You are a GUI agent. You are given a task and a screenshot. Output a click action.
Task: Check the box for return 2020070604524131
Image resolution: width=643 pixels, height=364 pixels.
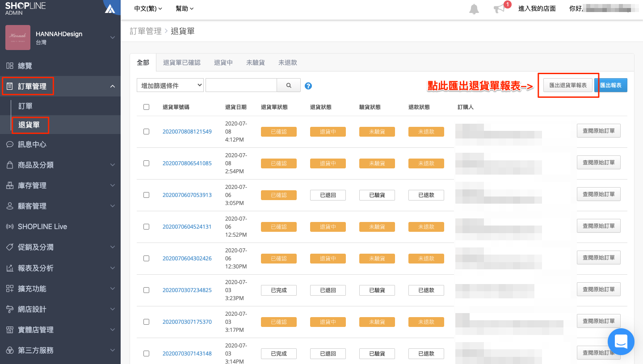click(x=146, y=227)
